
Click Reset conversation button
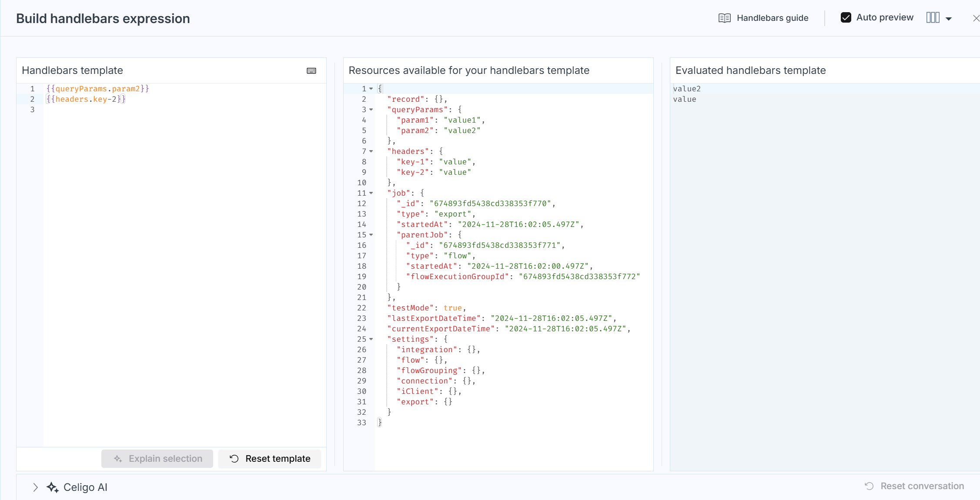point(914,486)
